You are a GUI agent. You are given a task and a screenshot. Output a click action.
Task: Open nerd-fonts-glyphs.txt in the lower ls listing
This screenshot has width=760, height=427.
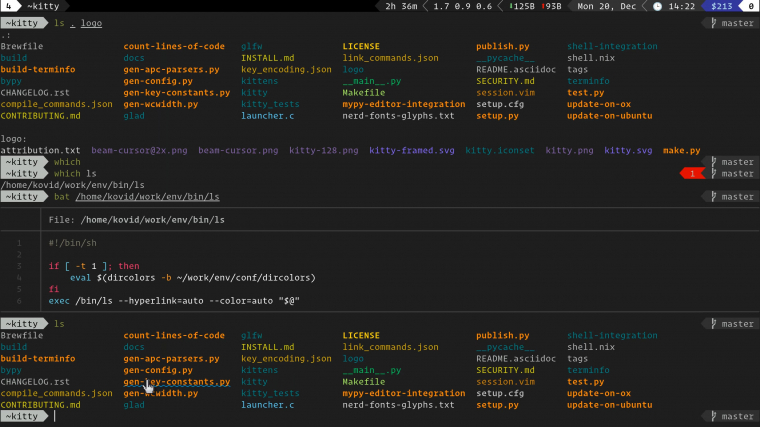(x=398, y=405)
